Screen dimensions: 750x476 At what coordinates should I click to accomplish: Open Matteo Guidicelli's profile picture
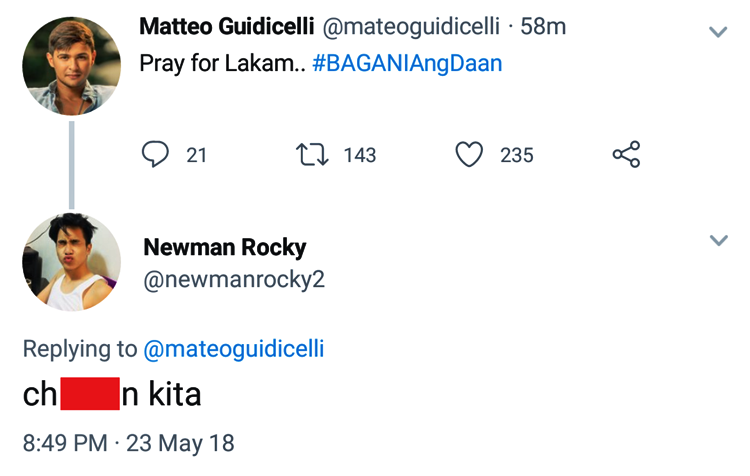(x=72, y=66)
